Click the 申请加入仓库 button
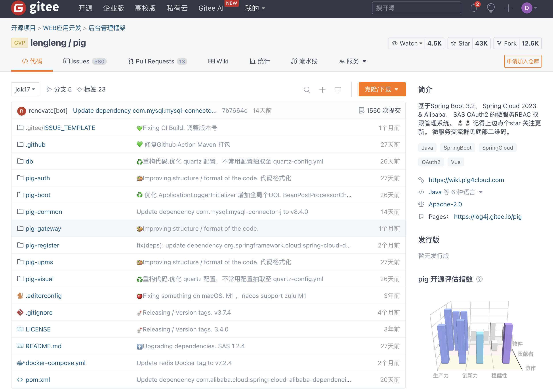553x392 pixels. [x=523, y=61]
